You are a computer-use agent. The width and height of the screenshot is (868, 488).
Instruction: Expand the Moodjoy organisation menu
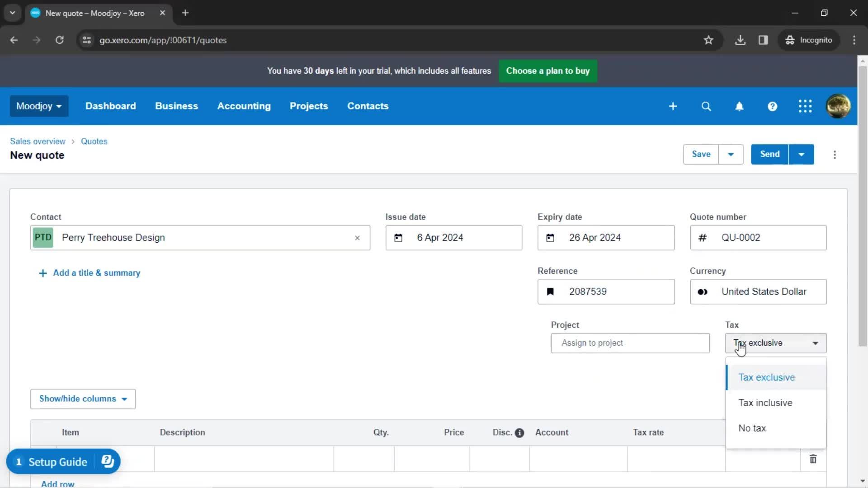pos(39,106)
